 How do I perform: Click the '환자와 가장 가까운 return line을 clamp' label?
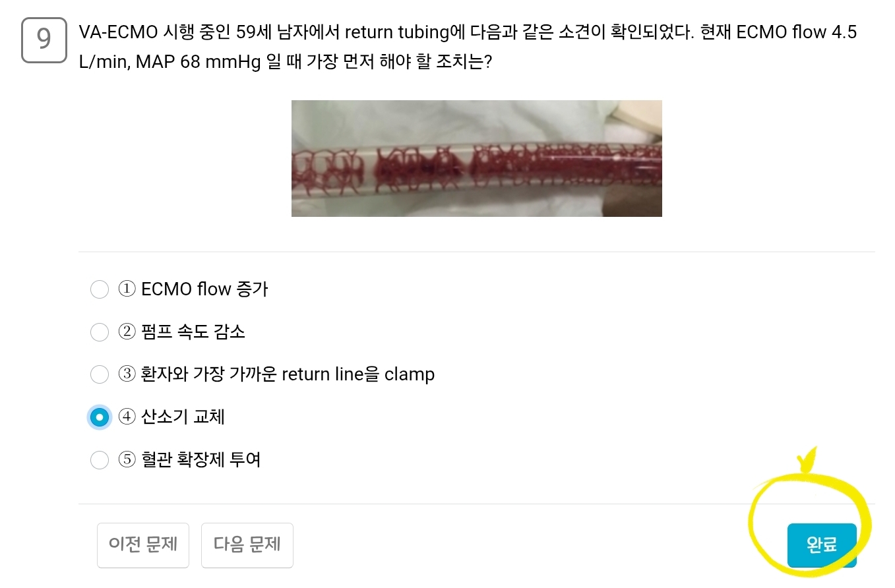(x=288, y=374)
